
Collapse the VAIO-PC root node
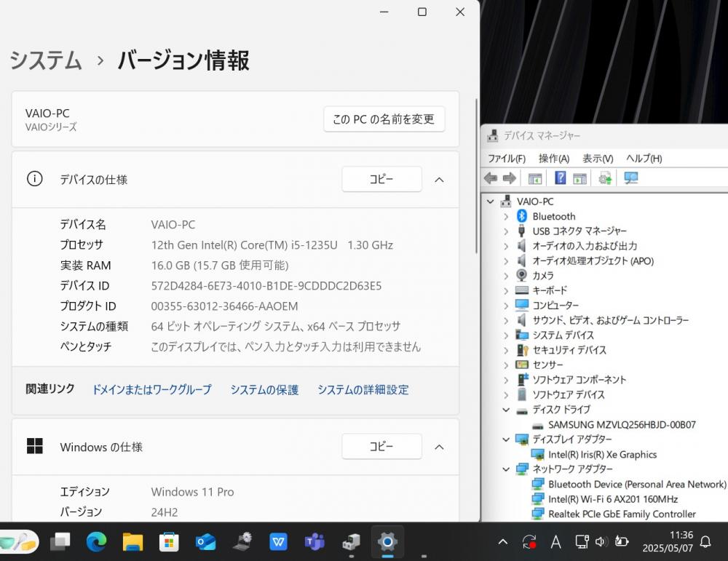tap(490, 202)
